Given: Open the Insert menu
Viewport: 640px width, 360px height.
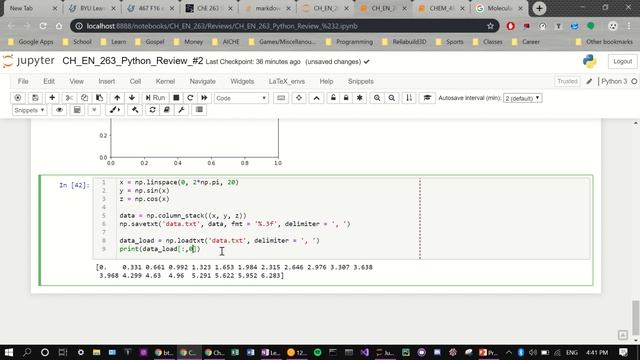Looking at the screenshot, I should [x=107, y=82].
